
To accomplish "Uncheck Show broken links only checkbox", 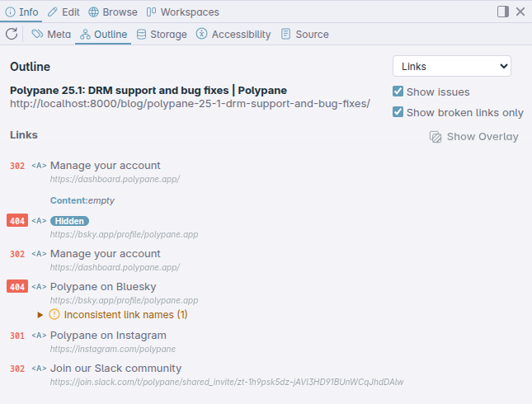I will coord(398,112).
